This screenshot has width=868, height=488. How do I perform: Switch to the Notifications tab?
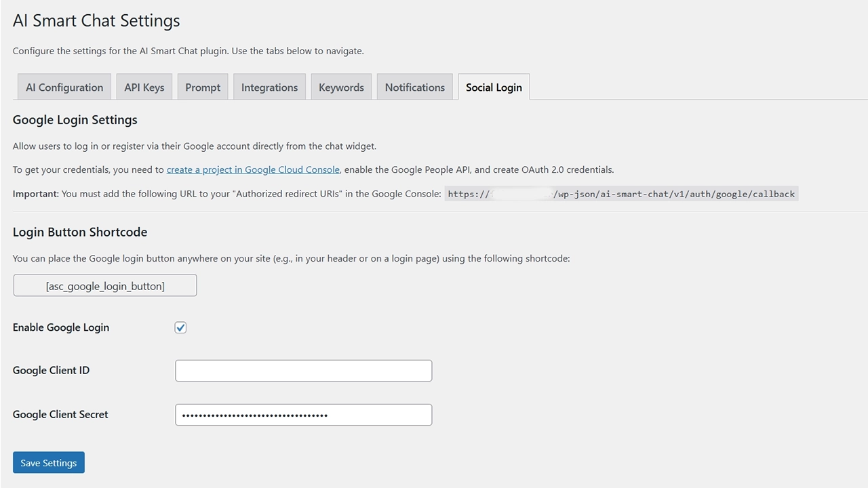click(x=414, y=87)
